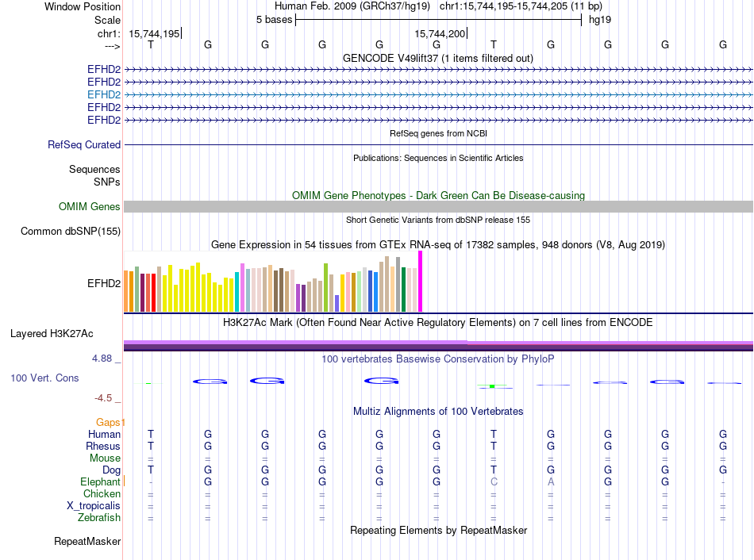Click the Multiz Alignments of 100 Vertebrates title

tap(438, 412)
